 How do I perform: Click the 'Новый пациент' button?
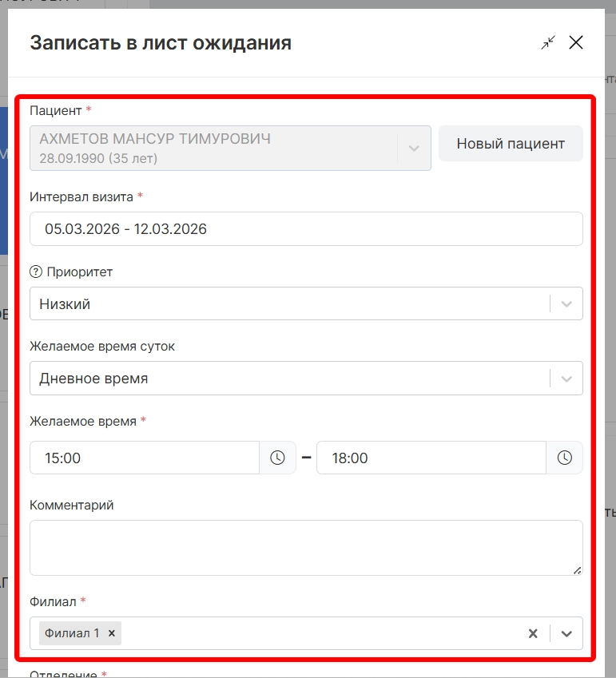tap(511, 144)
